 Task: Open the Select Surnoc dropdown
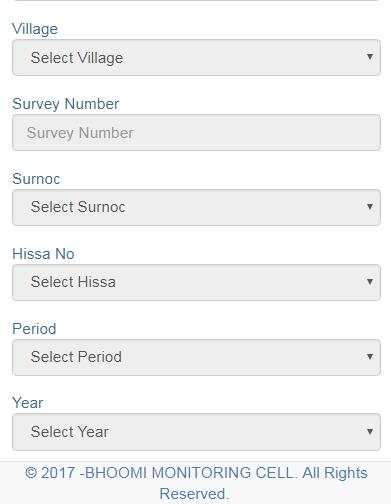click(x=196, y=207)
